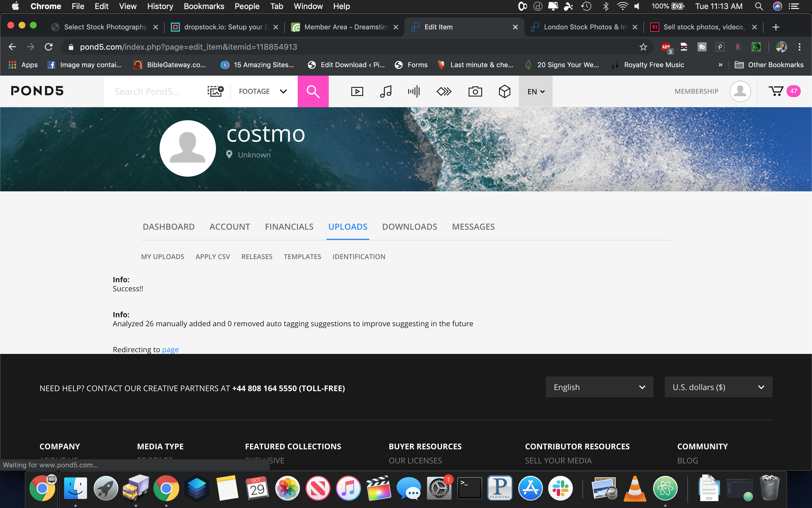Image resolution: width=812 pixels, height=508 pixels.
Task: Open After Effects templates arrows icon
Action: pyautogui.click(x=444, y=91)
